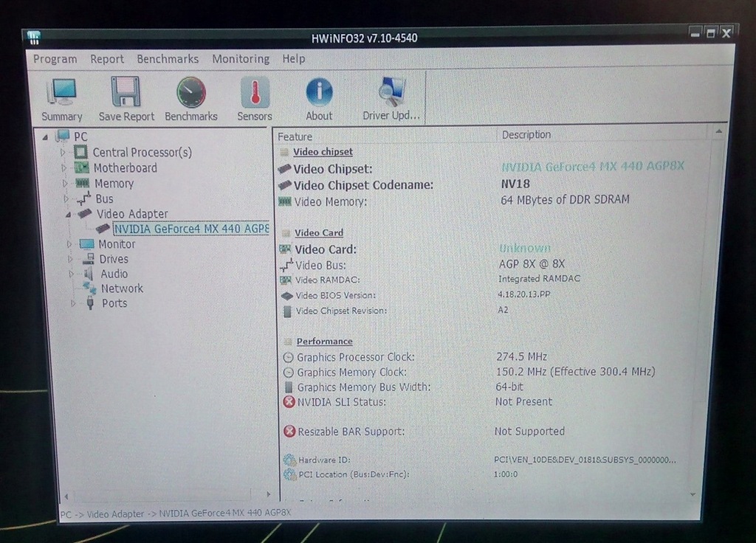Click the Resizable BAR Support red X icon

click(x=289, y=431)
